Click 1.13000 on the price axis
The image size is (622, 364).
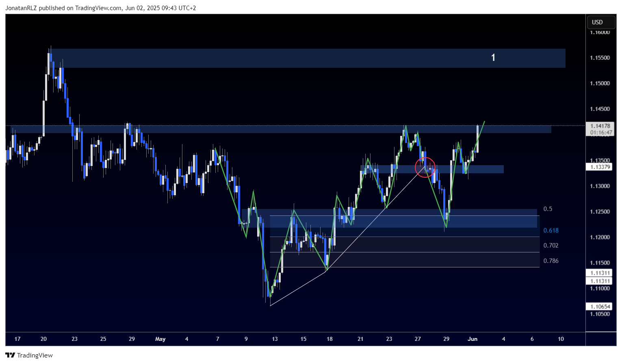point(600,186)
